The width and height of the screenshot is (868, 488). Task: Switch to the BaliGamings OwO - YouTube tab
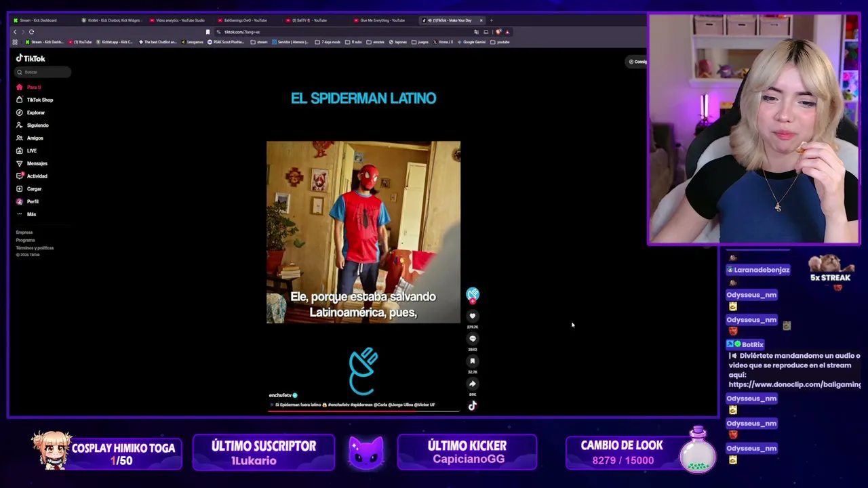click(247, 20)
